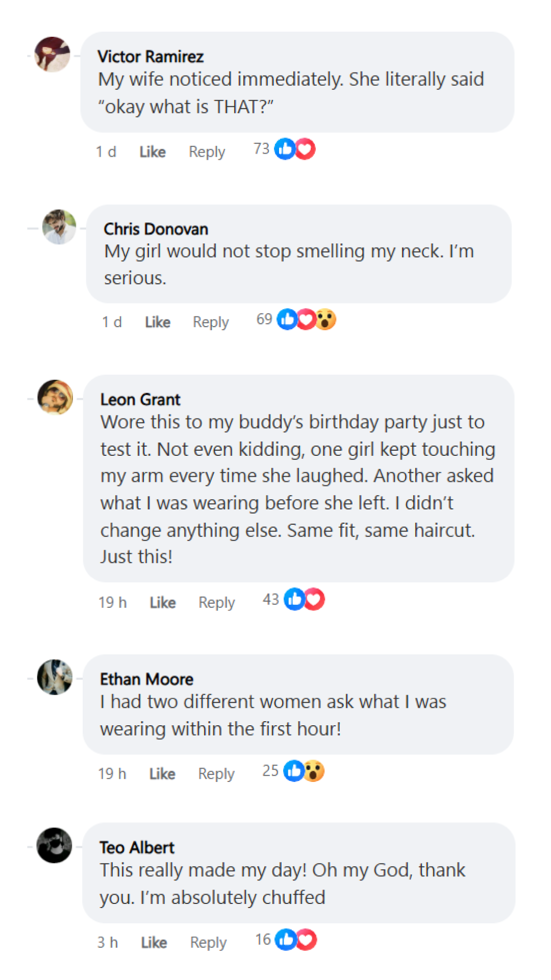Click reaction icons on Victor Ramirez's comment
The image size is (551, 980).
point(295,149)
